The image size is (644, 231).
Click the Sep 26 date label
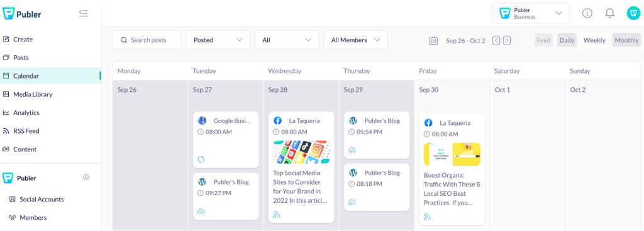click(127, 90)
